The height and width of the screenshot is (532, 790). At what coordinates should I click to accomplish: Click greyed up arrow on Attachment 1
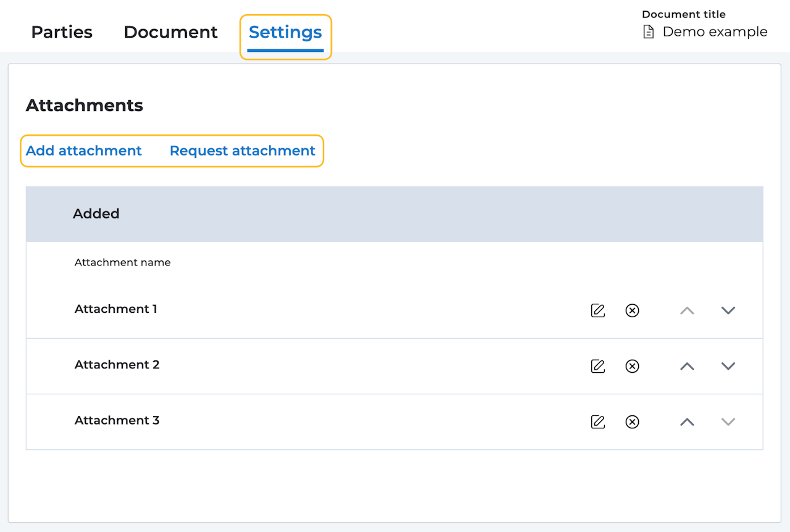pos(687,310)
